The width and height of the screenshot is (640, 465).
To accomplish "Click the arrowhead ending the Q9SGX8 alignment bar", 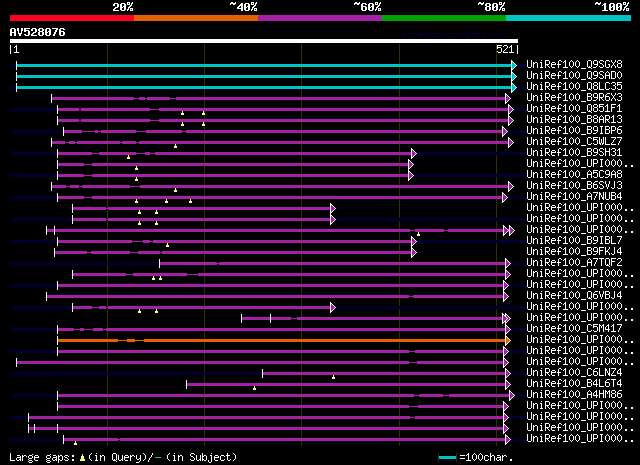I will point(514,65).
